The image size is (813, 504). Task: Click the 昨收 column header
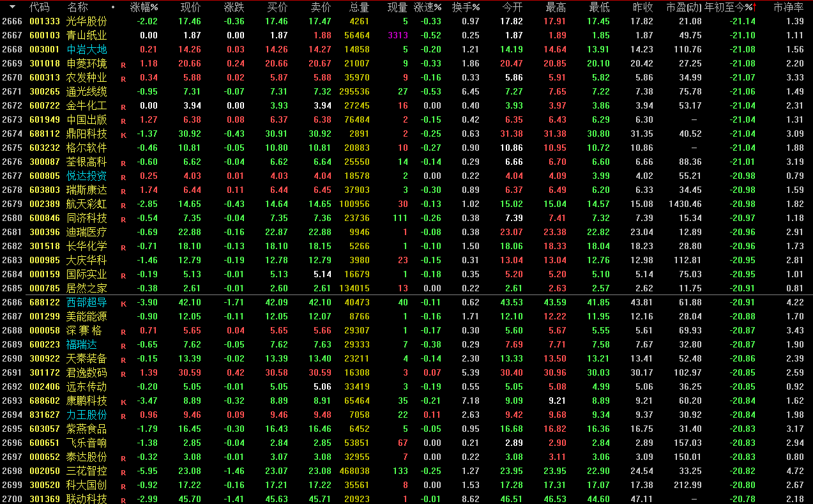[x=642, y=8]
